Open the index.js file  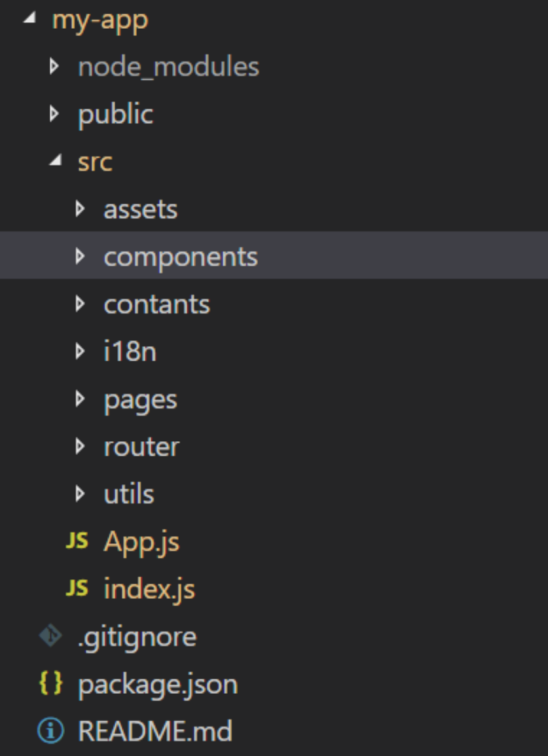pyautogui.click(x=274, y=588)
